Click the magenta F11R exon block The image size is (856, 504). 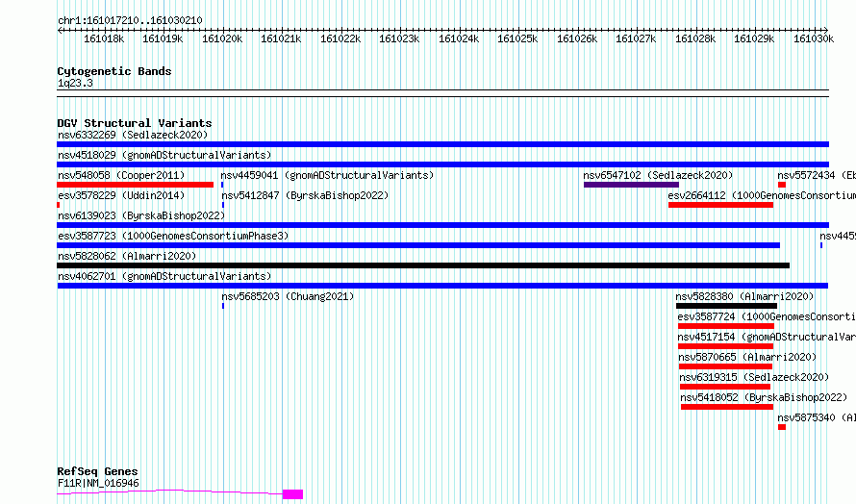tap(292, 494)
